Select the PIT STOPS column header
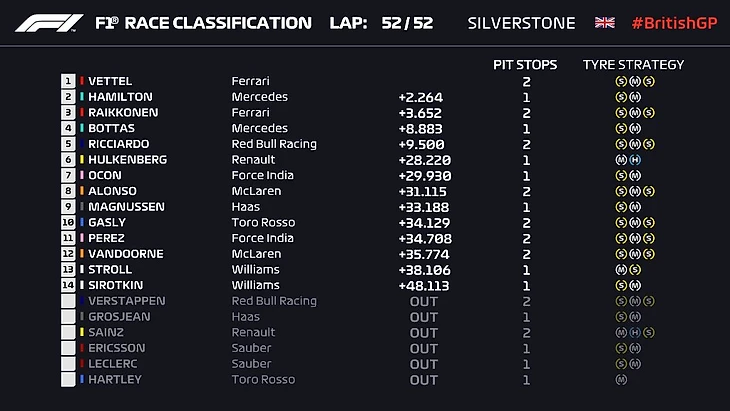The image size is (730, 411). (x=525, y=64)
